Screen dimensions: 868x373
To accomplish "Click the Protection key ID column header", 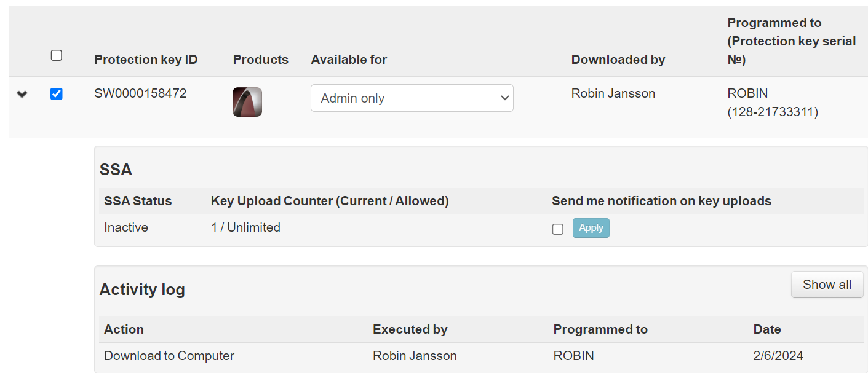I will click(x=146, y=60).
